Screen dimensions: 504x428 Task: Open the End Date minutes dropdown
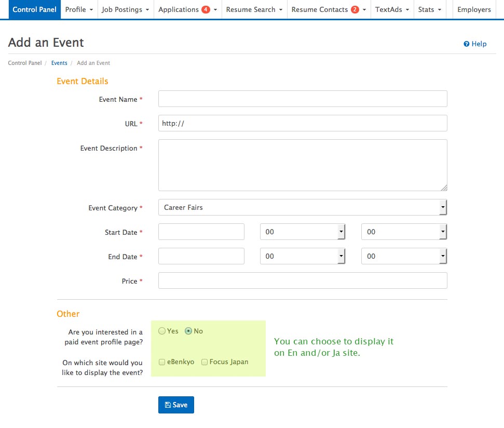point(404,256)
